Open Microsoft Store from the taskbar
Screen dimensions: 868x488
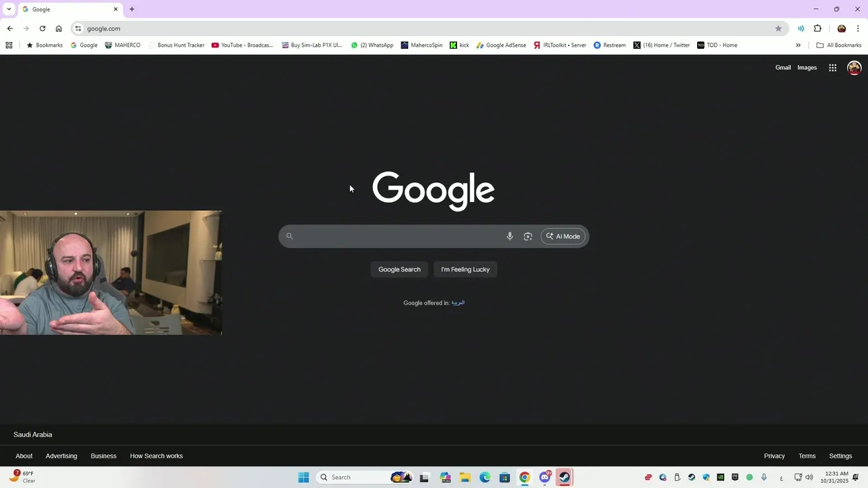[x=505, y=477]
